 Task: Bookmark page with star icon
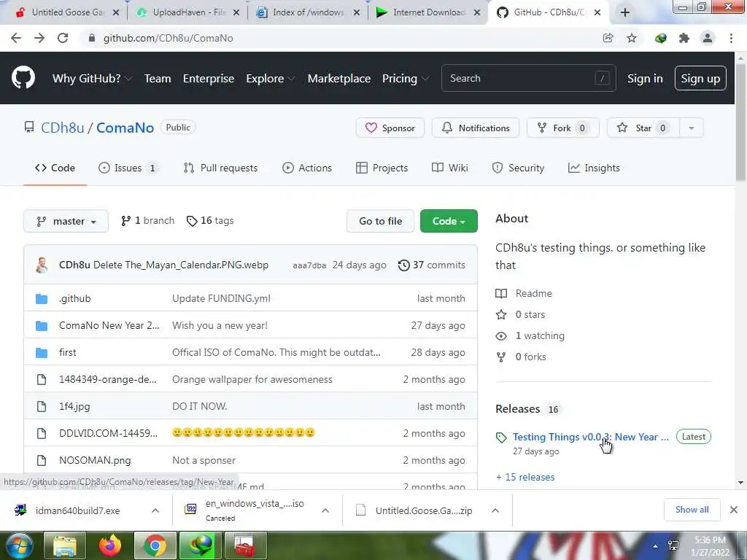click(632, 38)
